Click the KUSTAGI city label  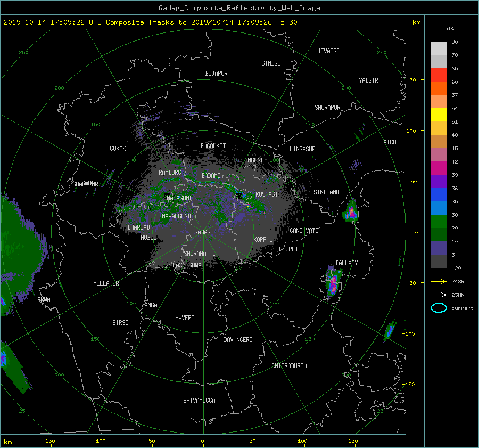(x=267, y=194)
